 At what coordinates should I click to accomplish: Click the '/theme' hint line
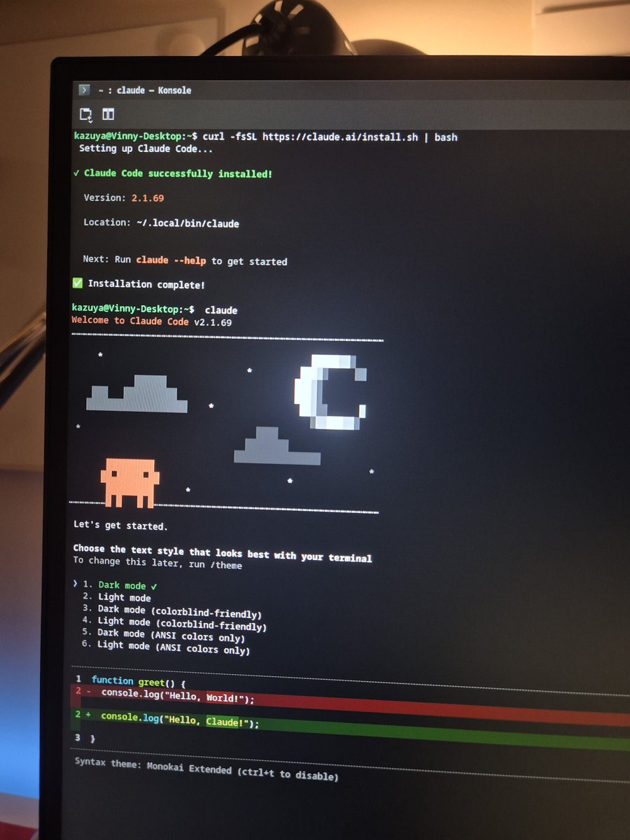pyautogui.click(x=157, y=563)
